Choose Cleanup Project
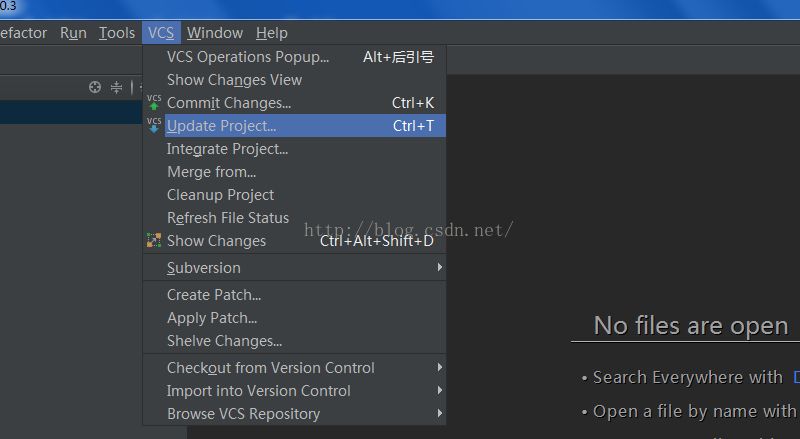 click(220, 195)
